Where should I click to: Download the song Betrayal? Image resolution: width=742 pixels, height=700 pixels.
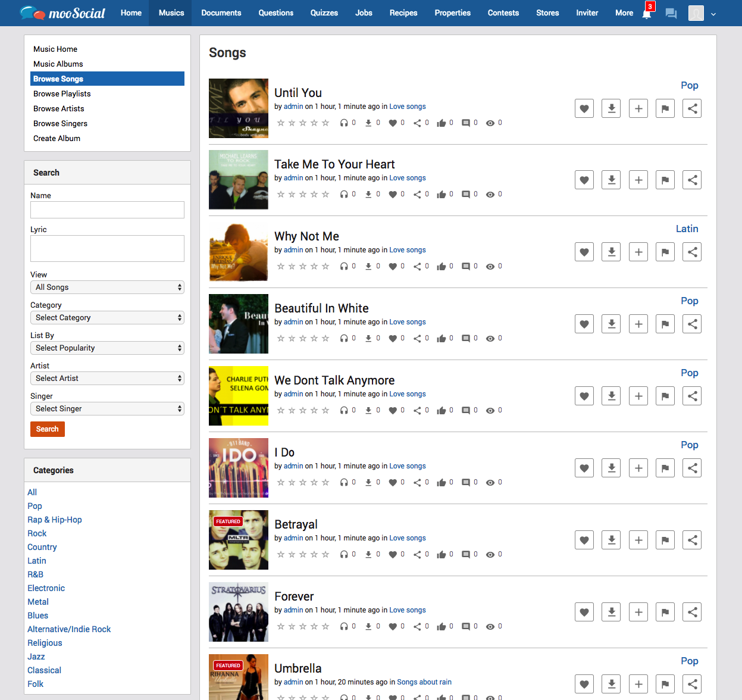coord(611,540)
